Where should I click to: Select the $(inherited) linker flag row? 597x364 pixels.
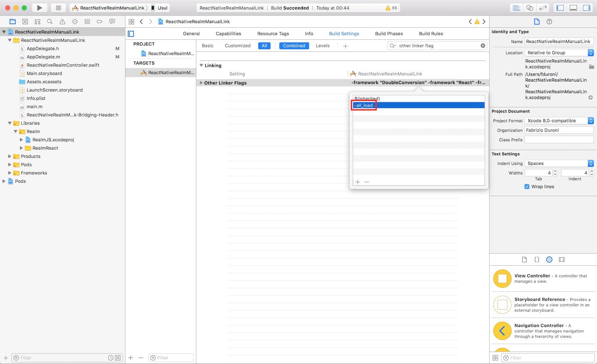point(418,99)
